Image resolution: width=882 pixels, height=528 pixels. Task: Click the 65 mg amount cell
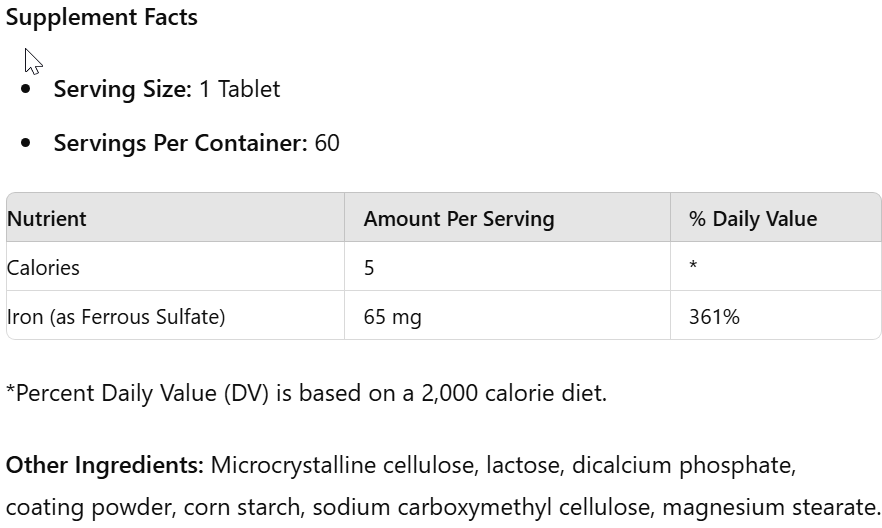coord(392,317)
